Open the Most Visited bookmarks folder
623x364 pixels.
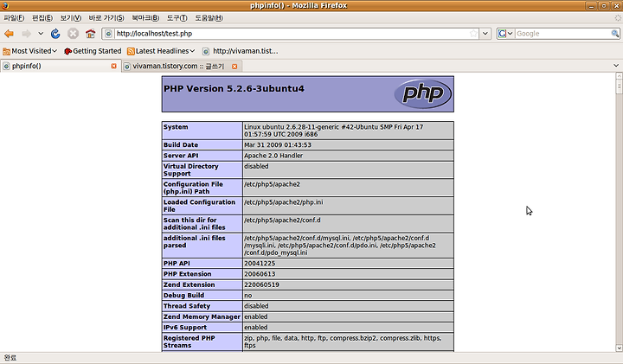29,51
